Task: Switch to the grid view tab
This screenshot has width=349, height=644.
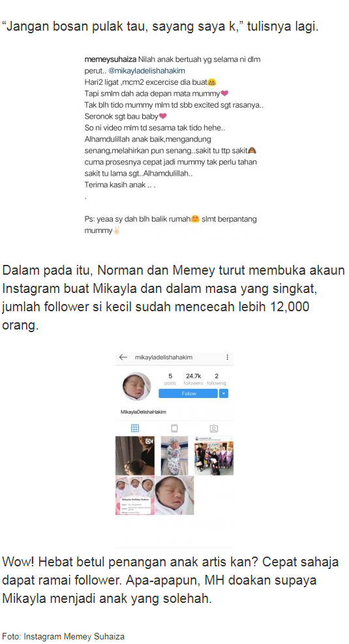Action: click(134, 429)
